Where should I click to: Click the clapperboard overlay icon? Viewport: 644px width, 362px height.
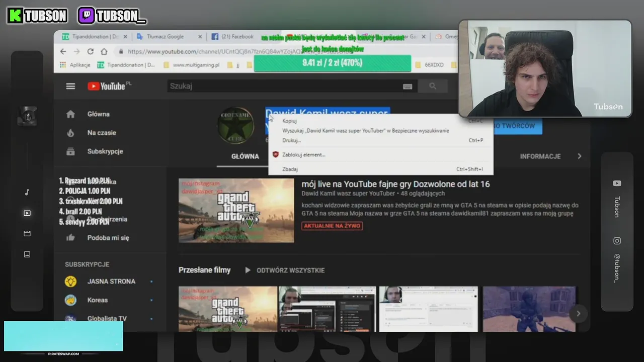27,233
